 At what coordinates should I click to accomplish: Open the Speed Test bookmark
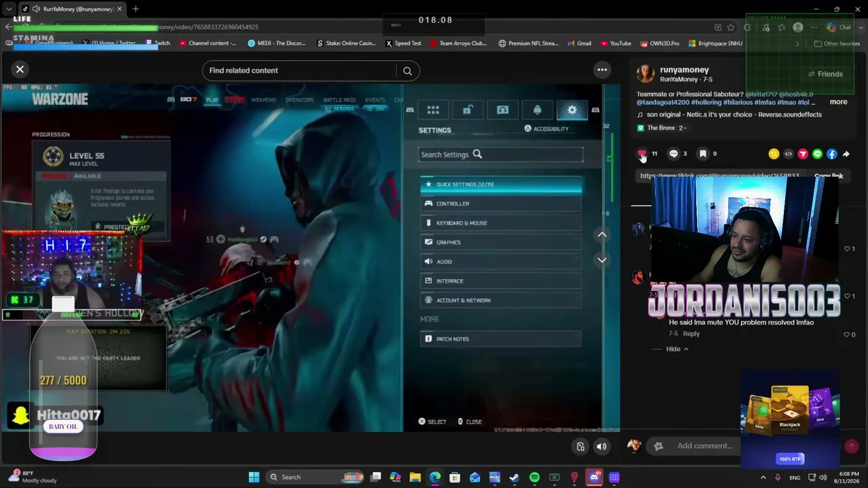[x=403, y=43]
